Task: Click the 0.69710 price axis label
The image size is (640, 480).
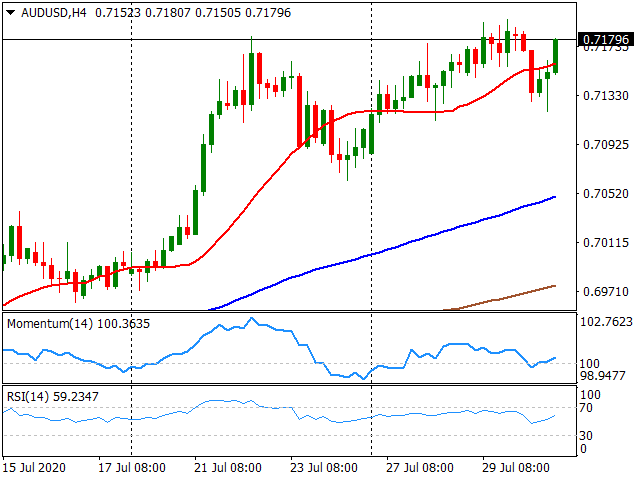Action: 606,292
